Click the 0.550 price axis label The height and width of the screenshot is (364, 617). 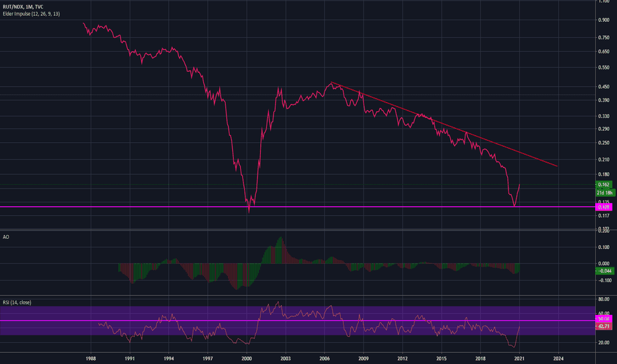pyautogui.click(x=604, y=68)
